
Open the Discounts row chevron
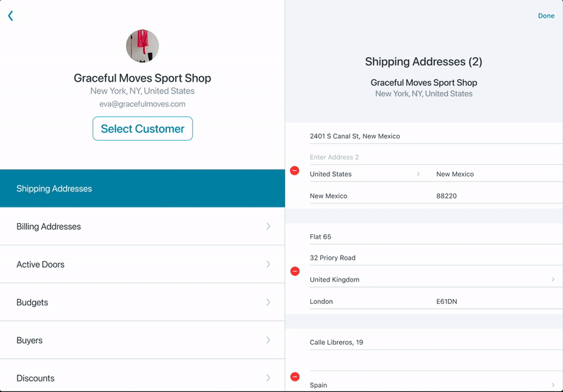pos(268,378)
